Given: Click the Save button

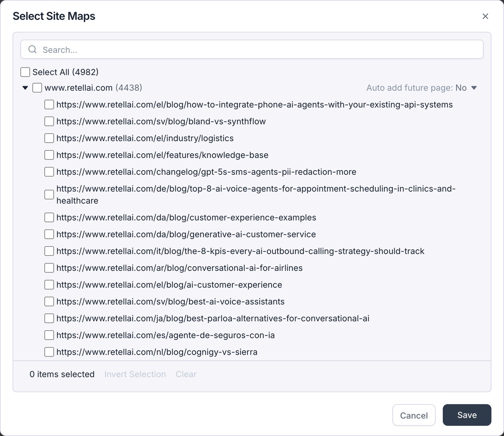Looking at the screenshot, I should [x=467, y=415].
